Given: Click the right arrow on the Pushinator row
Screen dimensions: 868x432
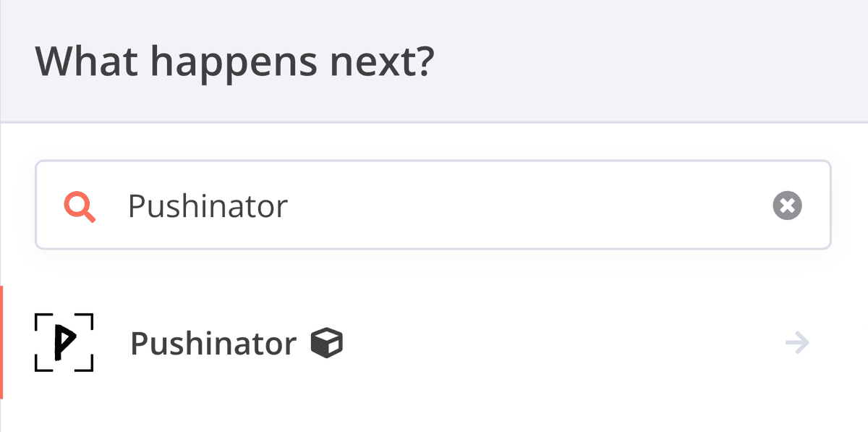Looking at the screenshot, I should pyautogui.click(x=797, y=342).
